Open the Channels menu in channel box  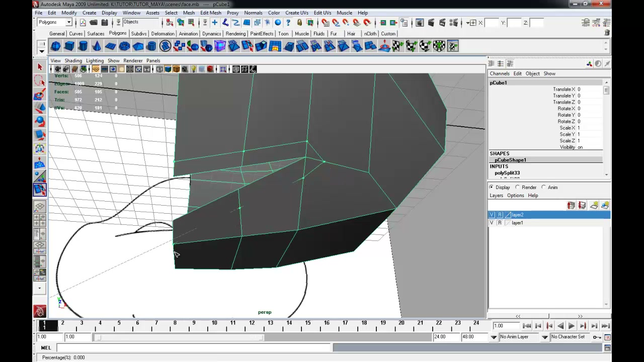pos(500,73)
